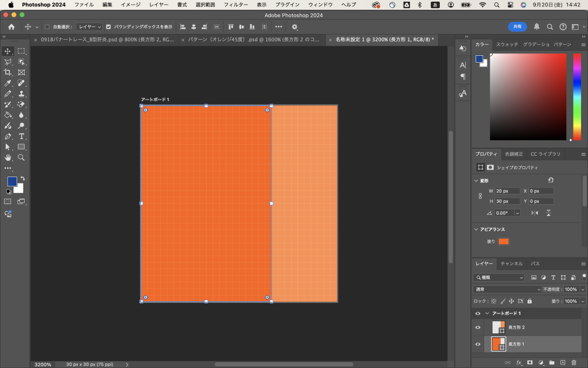Viewport: 588px width, 368px height.
Task: Click the delete layer trash icon
Action: point(574,362)
